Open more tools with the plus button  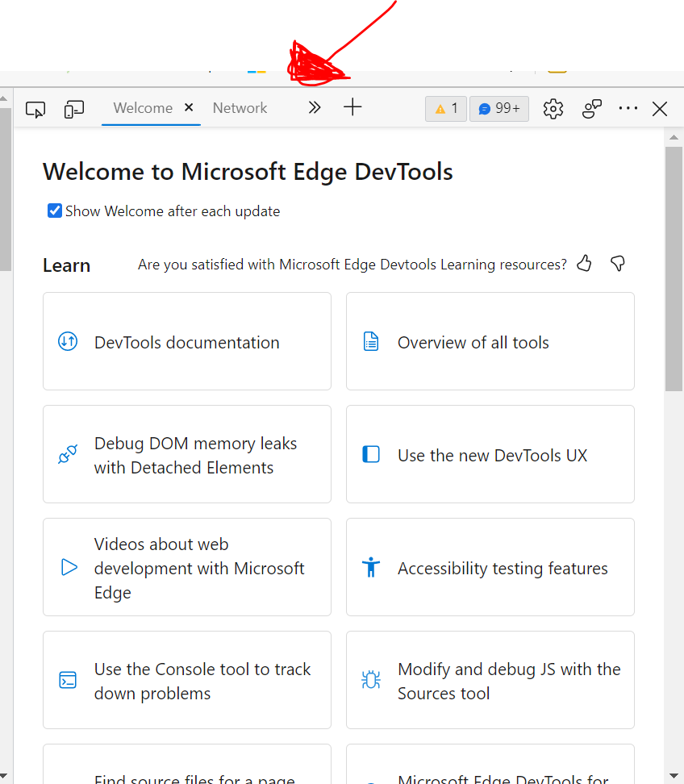pyautogui.click(x=352, y=106)
